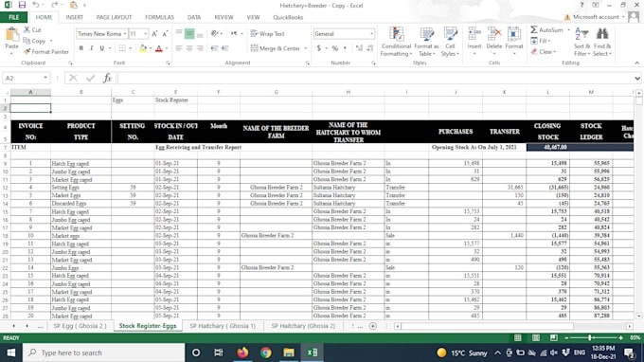Screen dimensions: 644x362
Task: Open the font name dropdown
Action: tap(125, 34)
